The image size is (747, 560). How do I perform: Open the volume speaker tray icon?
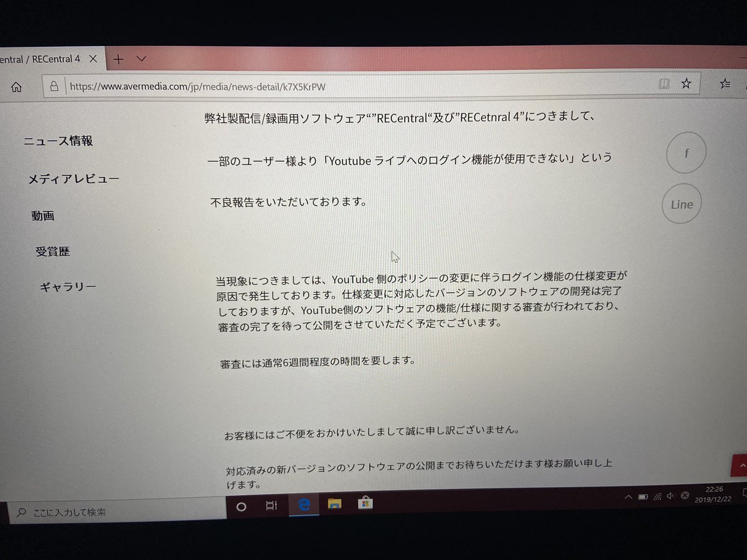(x=670, y=496)
